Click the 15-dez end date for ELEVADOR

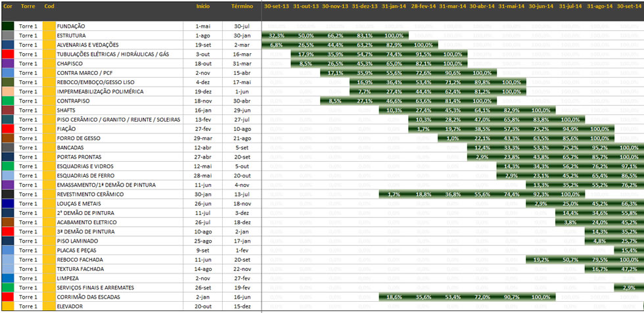pyautogui.click(x=242, y=306)
